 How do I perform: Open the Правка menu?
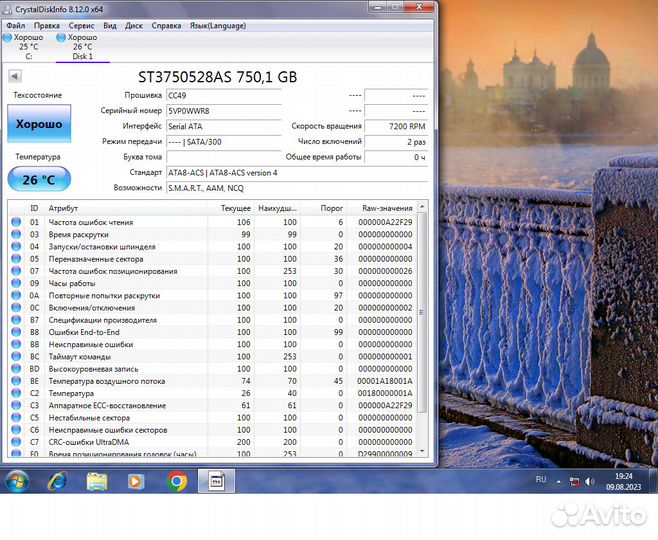pos(47,26)
